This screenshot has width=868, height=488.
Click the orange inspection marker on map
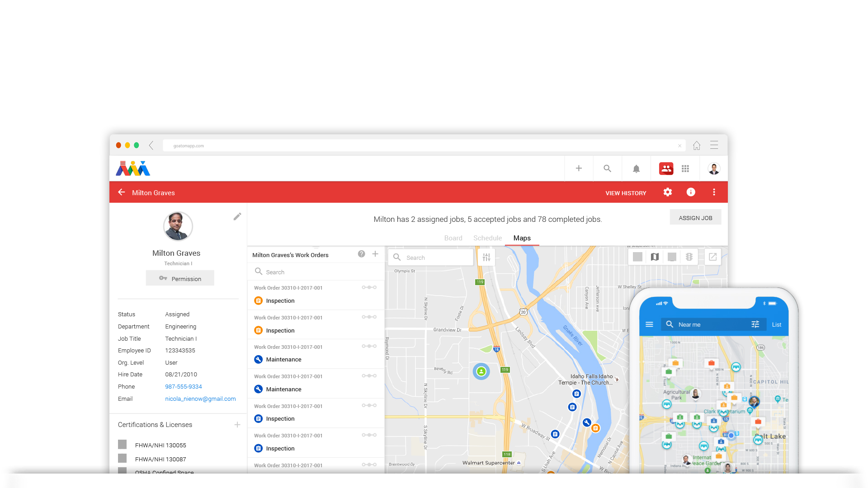[596, 428]
